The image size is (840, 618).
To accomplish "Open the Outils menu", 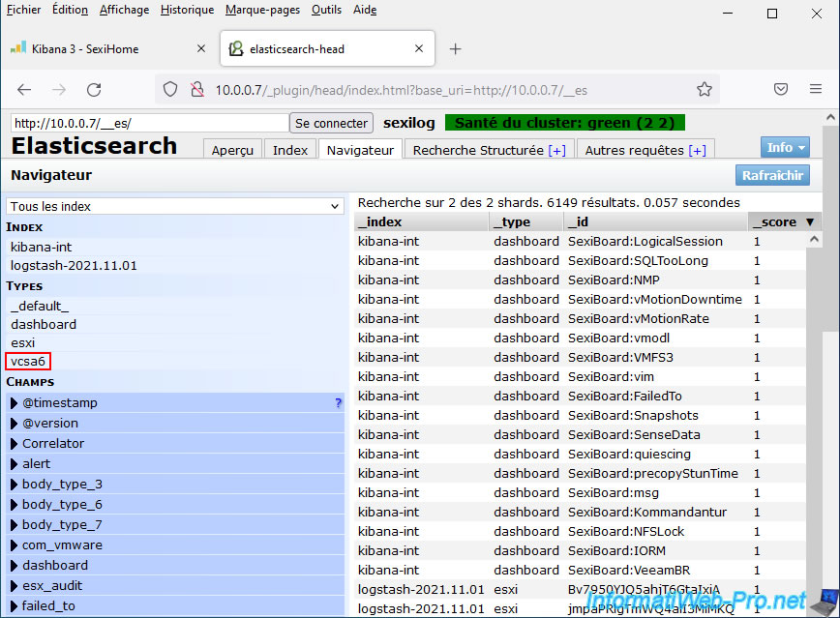I will (326, 10).
